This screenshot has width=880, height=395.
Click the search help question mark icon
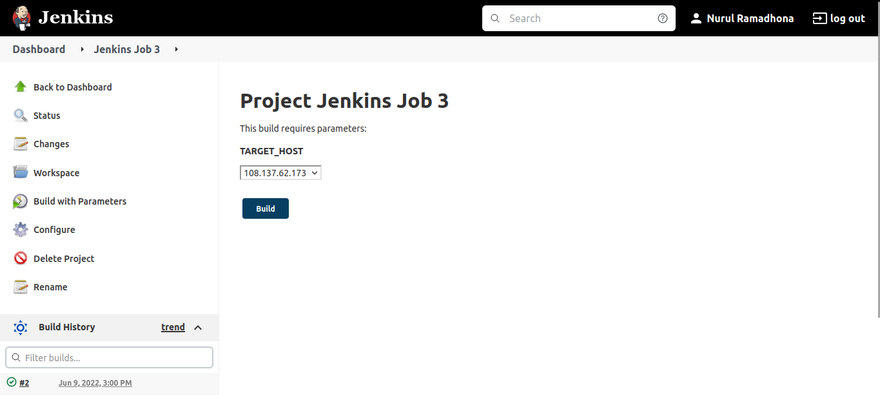click(x=662, y=19)
